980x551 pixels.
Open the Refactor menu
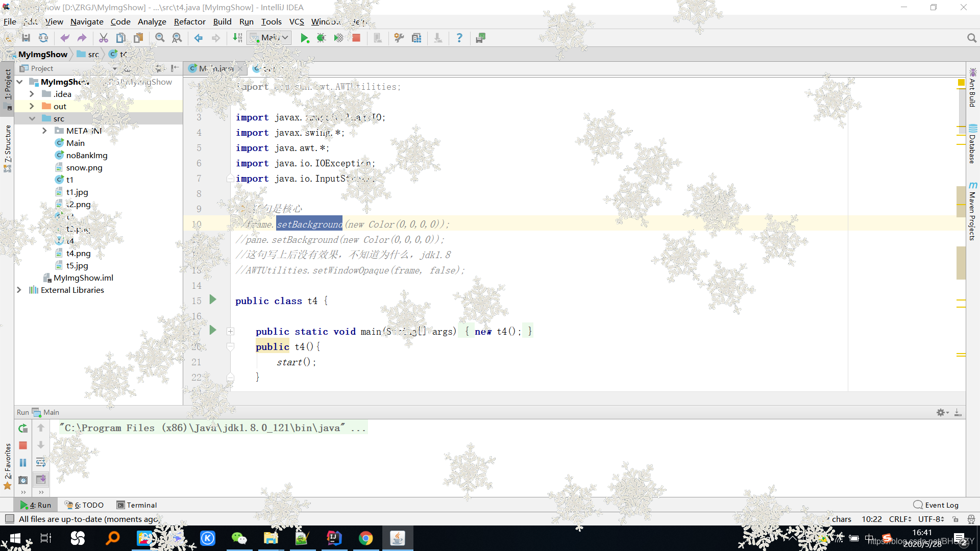189,21
